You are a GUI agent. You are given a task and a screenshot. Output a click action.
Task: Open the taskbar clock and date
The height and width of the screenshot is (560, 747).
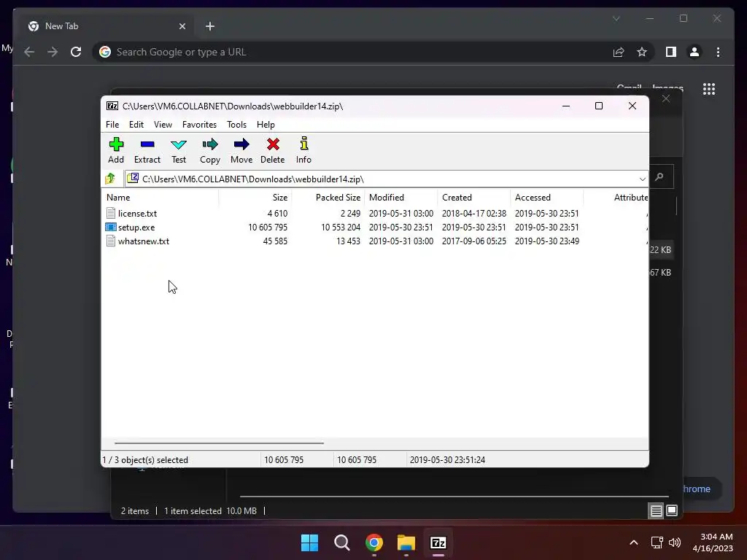click(x=713, y=542)
